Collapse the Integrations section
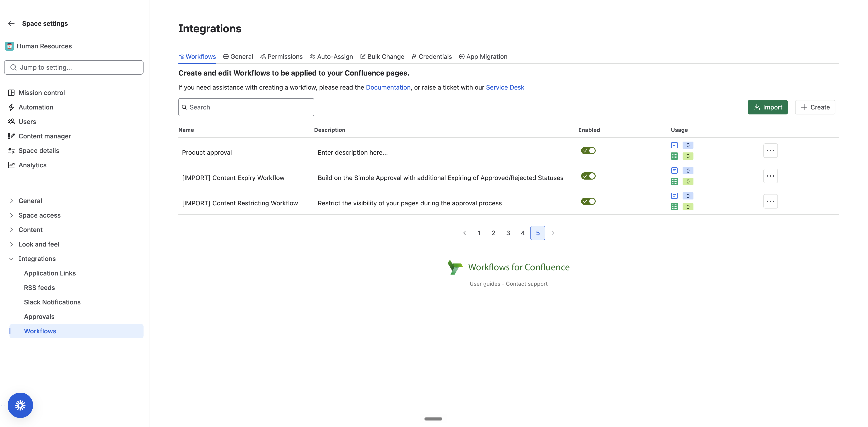The width and height of the screenshot is (868, 427). pos(12,259)
